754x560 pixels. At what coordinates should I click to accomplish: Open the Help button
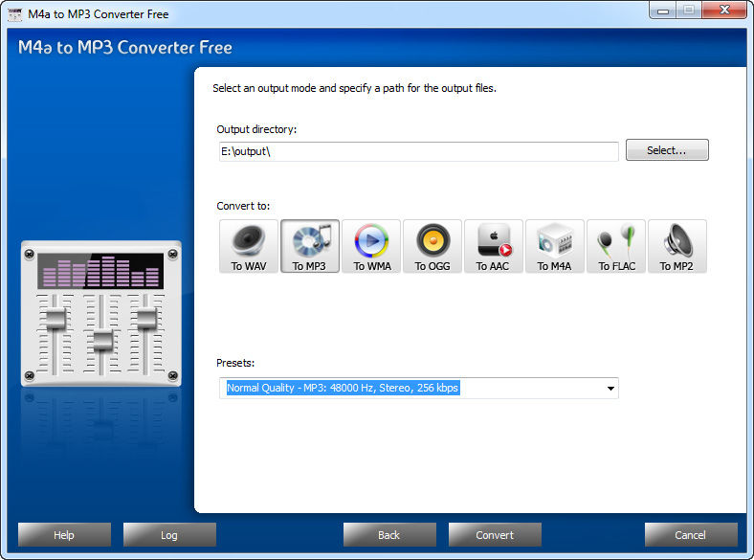[x=64, y=535]
